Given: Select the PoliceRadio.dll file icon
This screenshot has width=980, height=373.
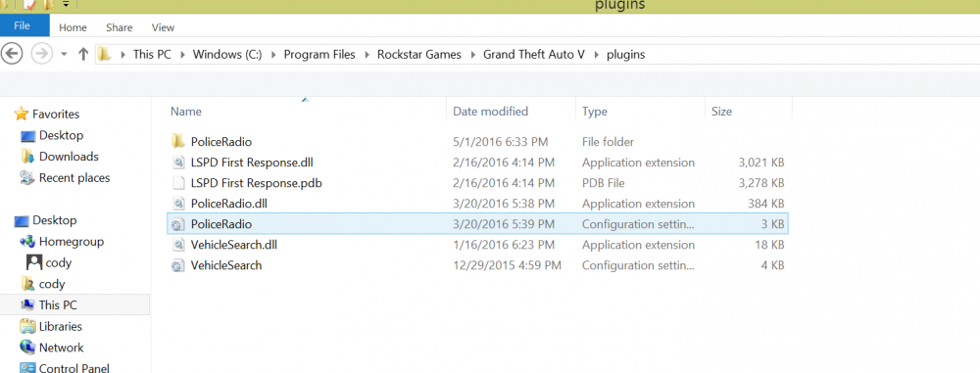Looking at the screenshot, I should [x=178, y=204].
